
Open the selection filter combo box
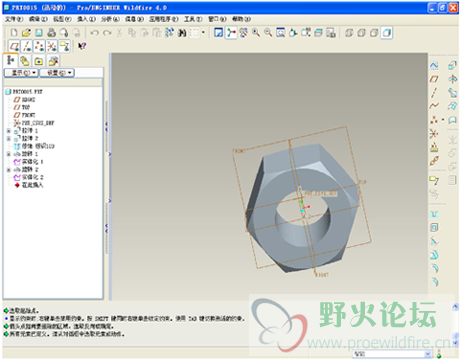pyautogui.click(x=392, y=354)
